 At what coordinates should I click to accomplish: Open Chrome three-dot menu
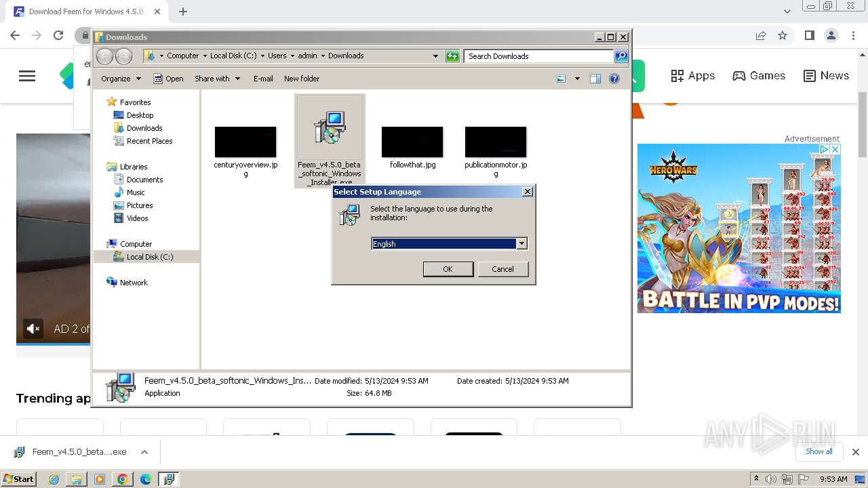pyautogui.click(x=853, y=35)
